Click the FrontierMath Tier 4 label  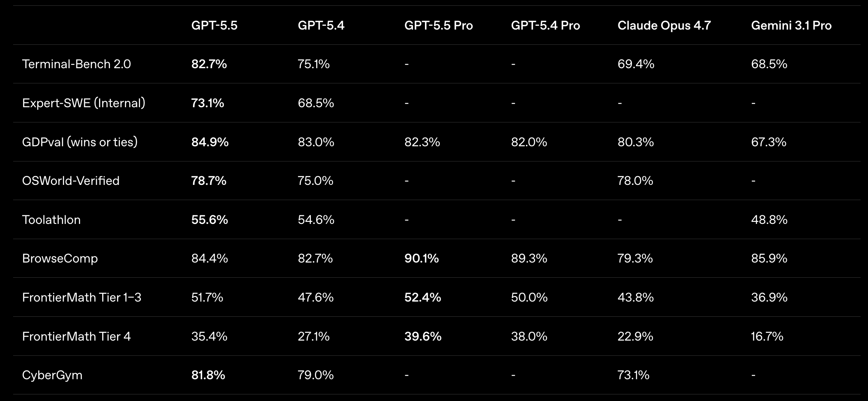pyautogui.click(x=76, y=336)
